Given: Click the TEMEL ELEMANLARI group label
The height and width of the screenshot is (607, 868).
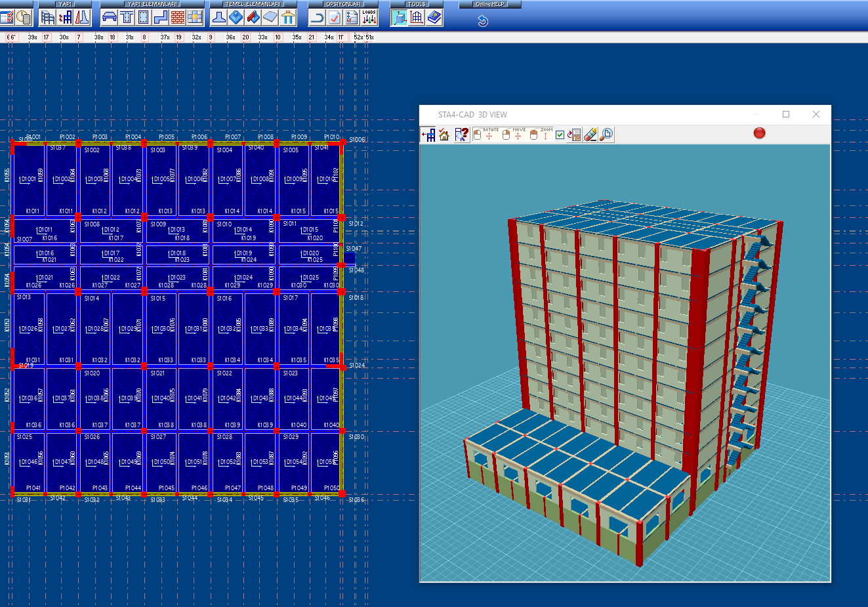Looking at the screenshot, I should click(x=253, y=4).
